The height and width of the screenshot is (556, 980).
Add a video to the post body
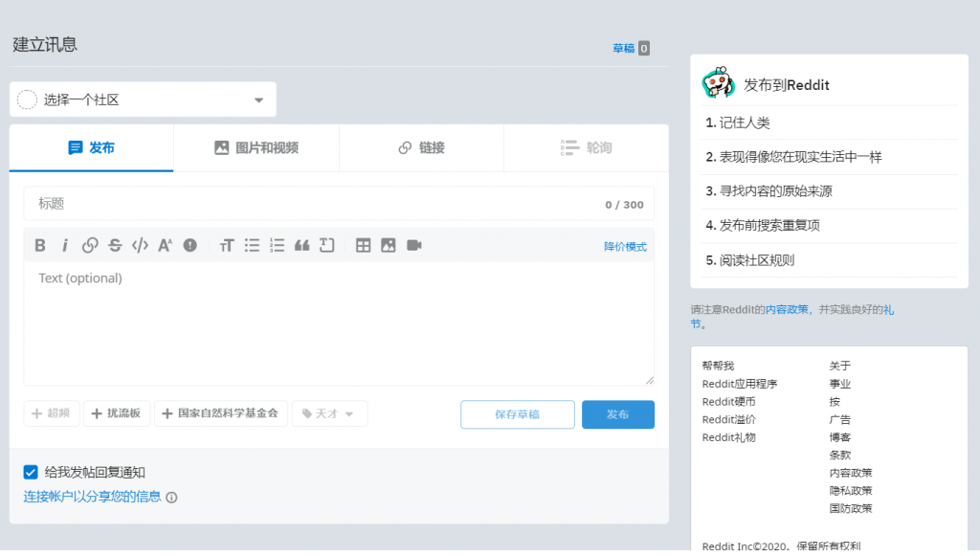pyautogui.click(x=413, y=246)
